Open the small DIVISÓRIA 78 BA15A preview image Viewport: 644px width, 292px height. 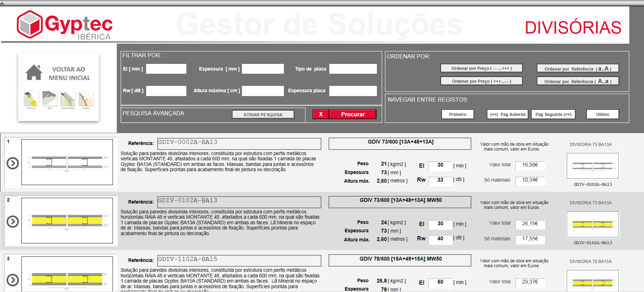593,281
